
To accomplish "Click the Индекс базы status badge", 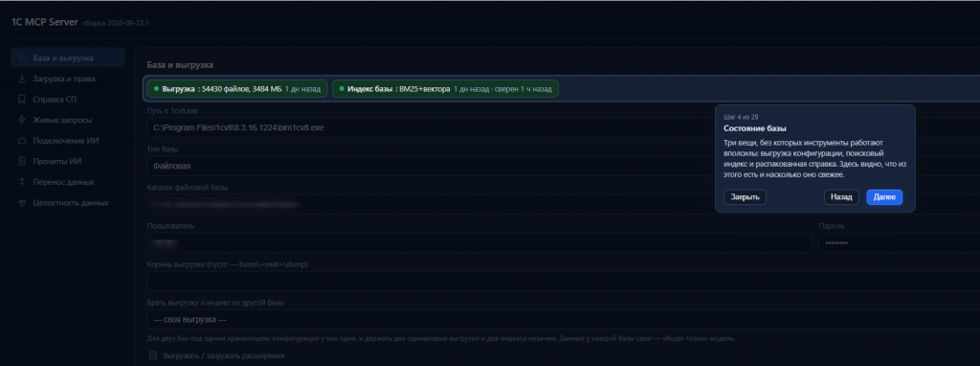I will [x=445, y=89].
